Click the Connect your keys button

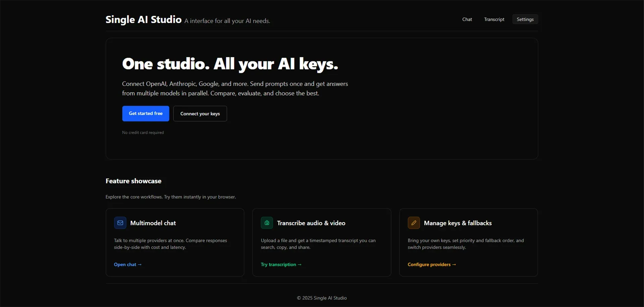click(200, 114)
